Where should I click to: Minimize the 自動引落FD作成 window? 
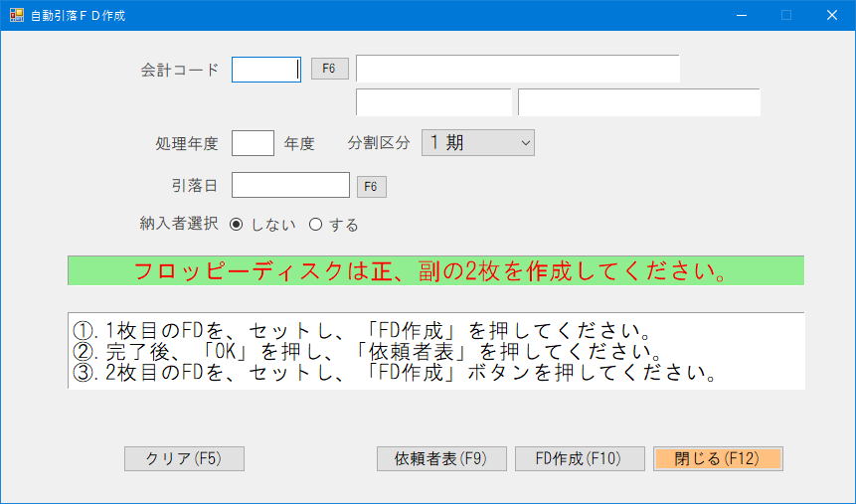742,15
